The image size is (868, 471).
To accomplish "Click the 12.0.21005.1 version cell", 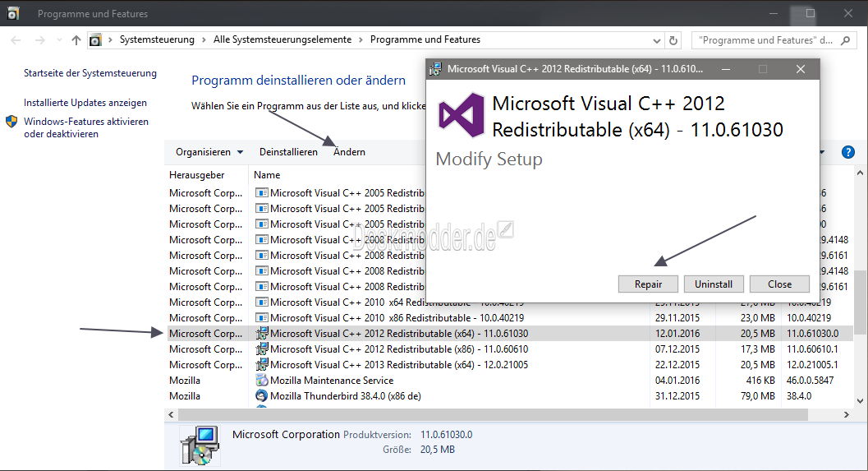I will click(812, 365).
